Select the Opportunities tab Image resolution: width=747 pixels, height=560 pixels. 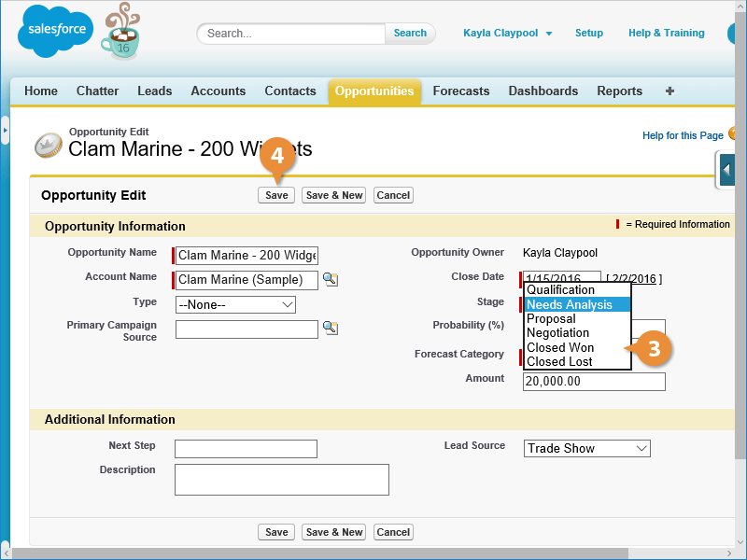coord(374,91)
